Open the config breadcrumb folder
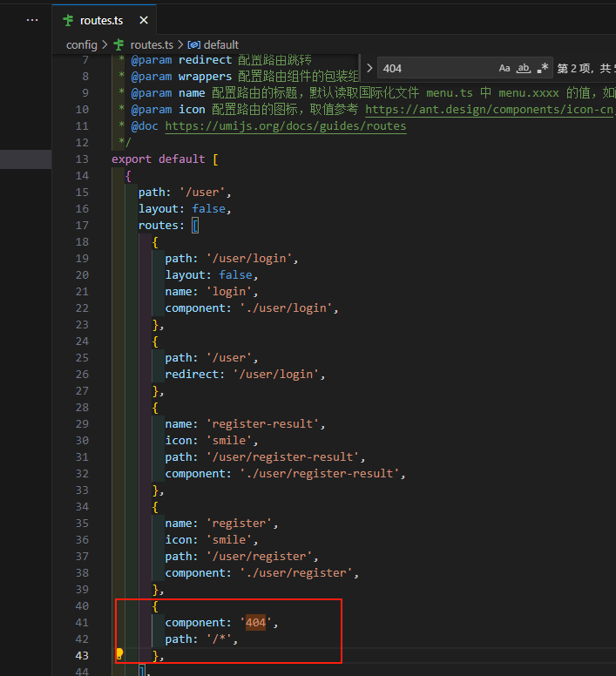616x676 pixels. 82,44
